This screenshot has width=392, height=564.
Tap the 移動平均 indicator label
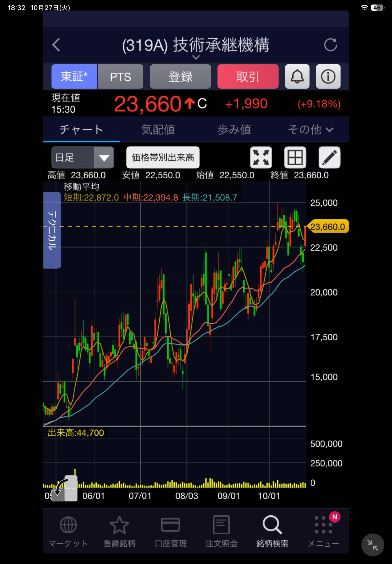pos(81,187)
